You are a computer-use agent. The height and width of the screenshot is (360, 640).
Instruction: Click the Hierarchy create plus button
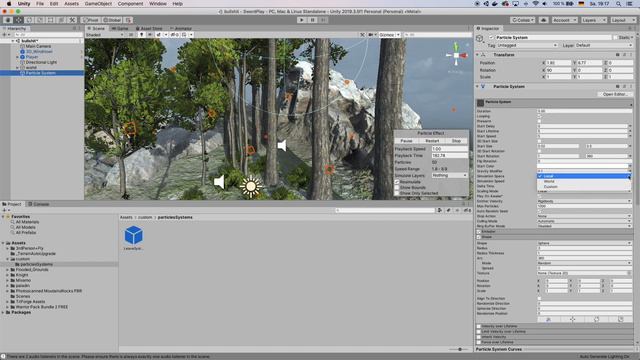pyautogui.click(x=5, y=35)
